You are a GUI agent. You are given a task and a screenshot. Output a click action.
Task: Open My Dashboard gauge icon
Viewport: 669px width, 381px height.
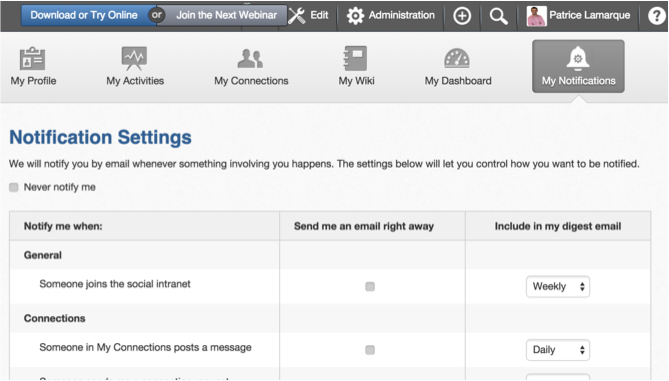[x=457, y=58]
